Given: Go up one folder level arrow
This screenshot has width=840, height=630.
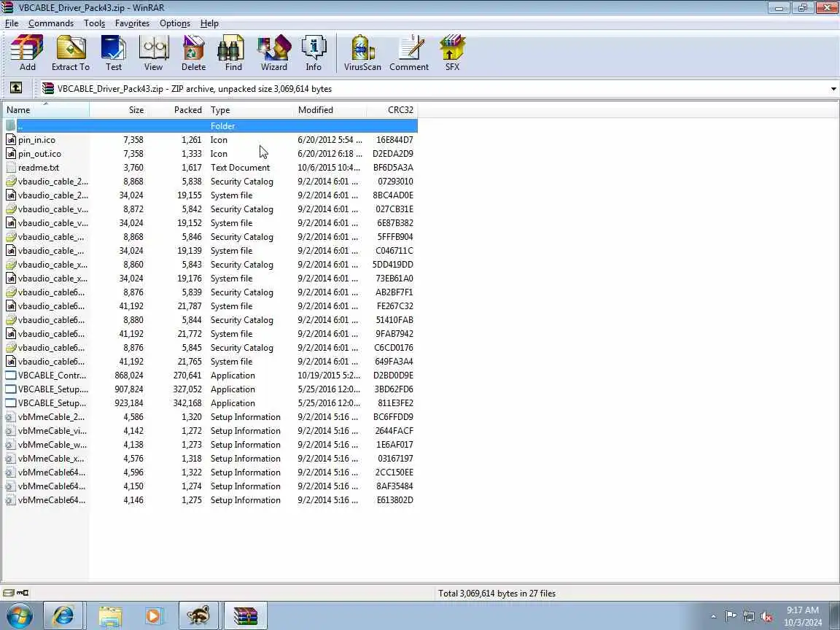Looking at the screenshot, I should pyautogui.click(x=16, y=87).
